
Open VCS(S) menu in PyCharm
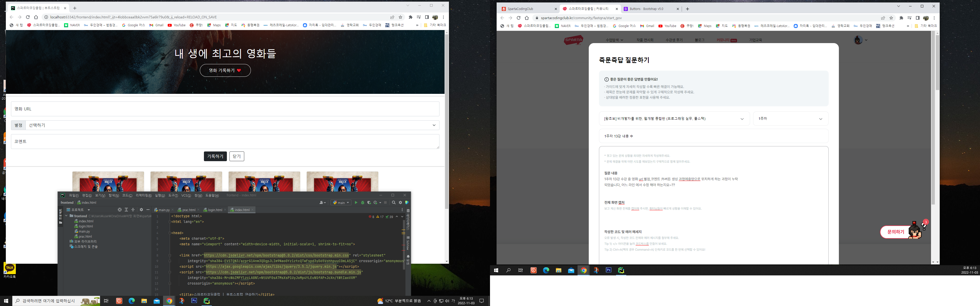click(186, 195)
